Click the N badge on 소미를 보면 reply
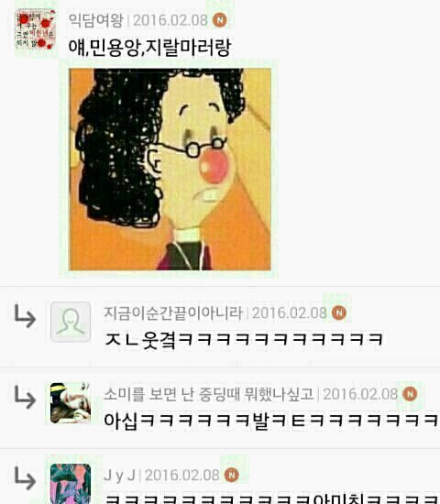 pos(410,394)
